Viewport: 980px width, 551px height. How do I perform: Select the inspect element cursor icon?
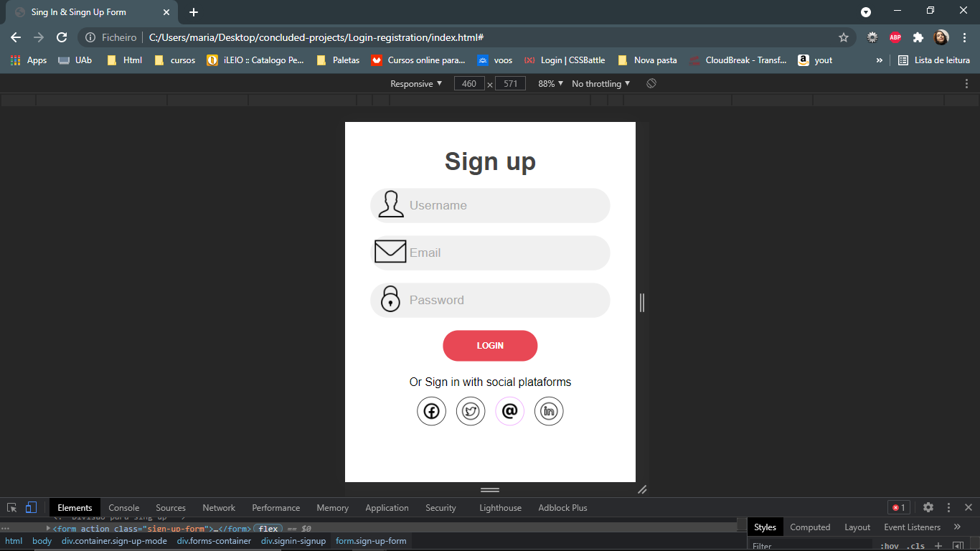11,507
